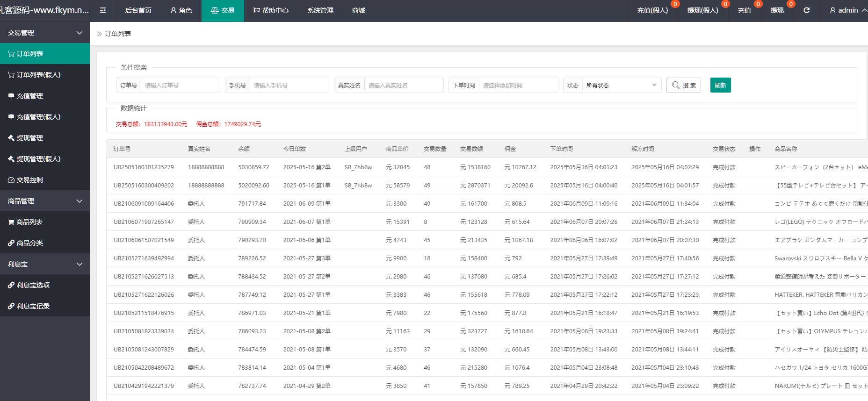Open 交易控制 in the sidebar
The width and height of the screenshot is (868, 401).
(30, 180)
